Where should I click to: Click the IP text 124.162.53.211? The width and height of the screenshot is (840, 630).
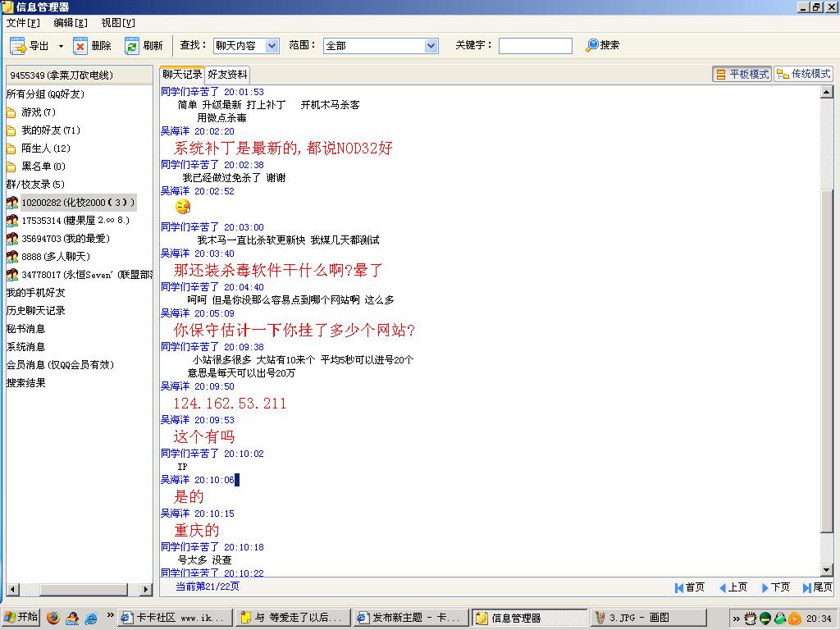230,404
